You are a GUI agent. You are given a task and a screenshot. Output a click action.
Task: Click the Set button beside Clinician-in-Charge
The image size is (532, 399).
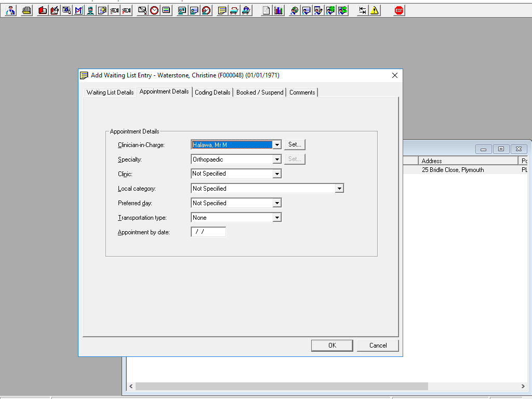coord(295,144)
